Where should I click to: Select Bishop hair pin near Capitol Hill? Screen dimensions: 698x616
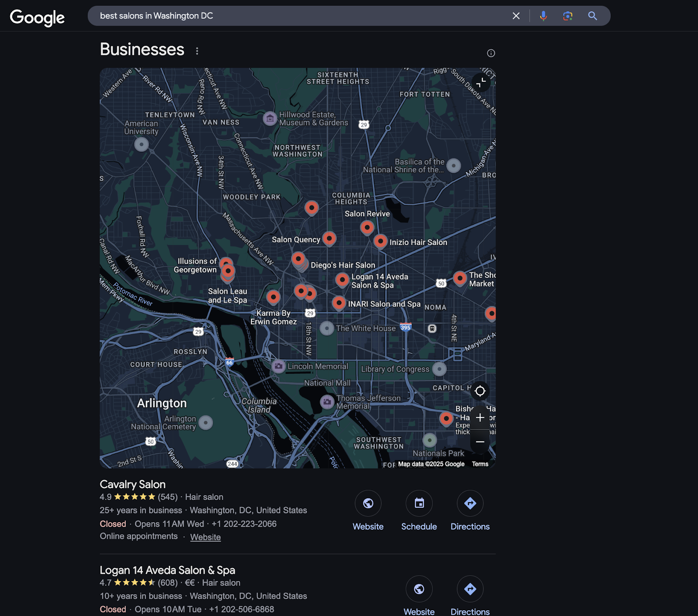[x=446, y=418]
